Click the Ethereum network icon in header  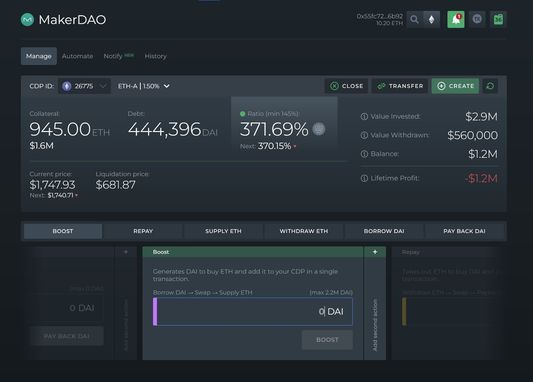[x=431, y=19]
